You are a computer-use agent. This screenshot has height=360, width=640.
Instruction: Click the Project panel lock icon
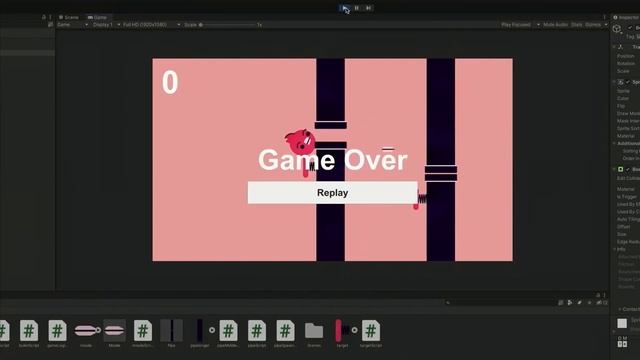(598, 295)
